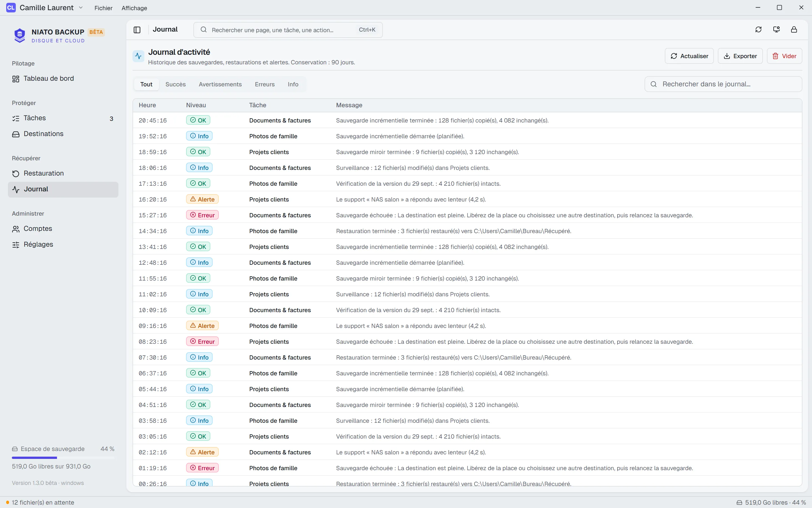Select the Tout tab
This screenshot has height=508, width=812.
146,84
